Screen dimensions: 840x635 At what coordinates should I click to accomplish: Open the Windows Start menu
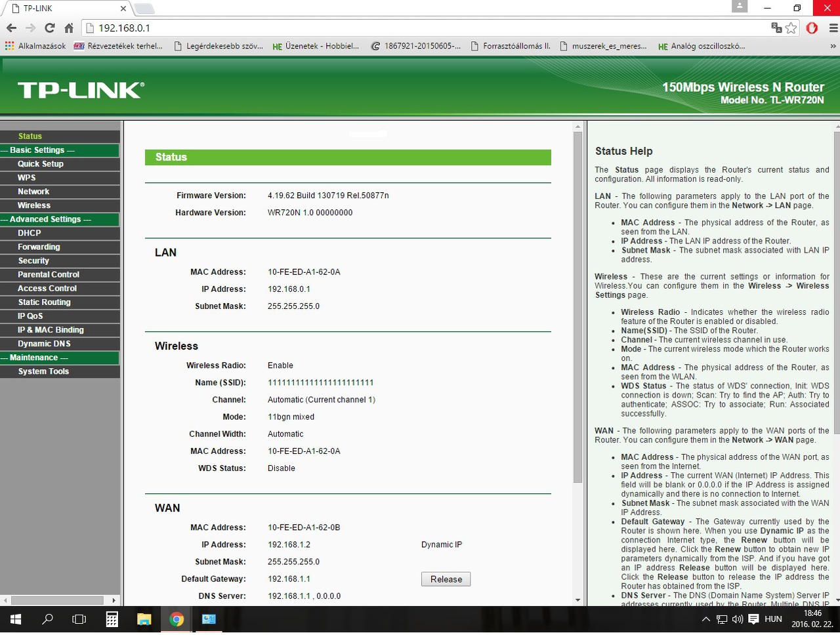[x=16, y=619]
